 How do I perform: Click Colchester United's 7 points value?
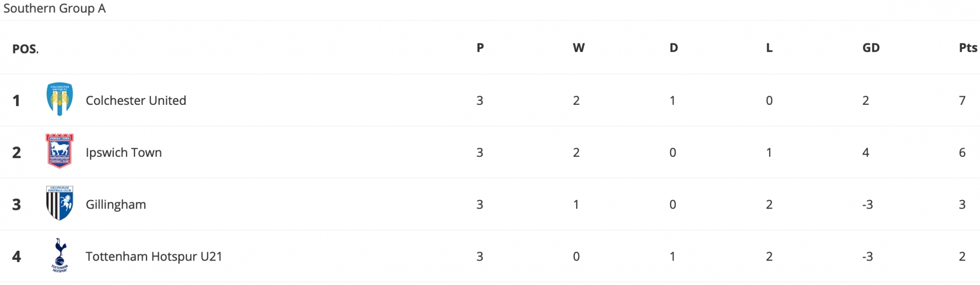click(962, 101)
